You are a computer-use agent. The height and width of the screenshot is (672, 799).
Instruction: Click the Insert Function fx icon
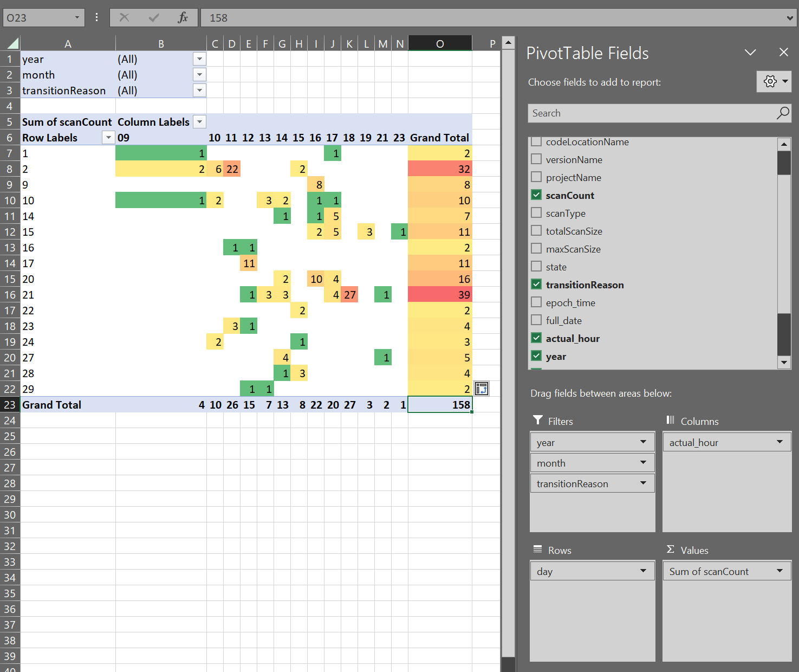(183, 18)
